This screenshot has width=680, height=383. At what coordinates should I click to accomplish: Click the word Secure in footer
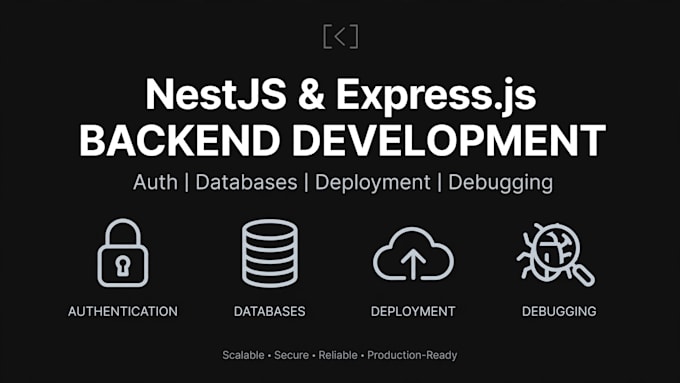tap(291, 355)
